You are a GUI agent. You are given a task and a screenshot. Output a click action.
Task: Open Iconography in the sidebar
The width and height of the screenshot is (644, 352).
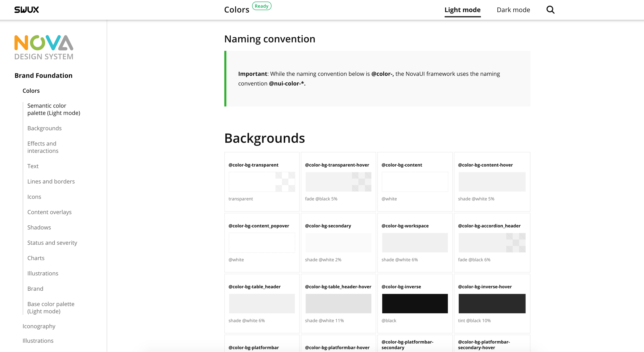[x=39, y=326]
